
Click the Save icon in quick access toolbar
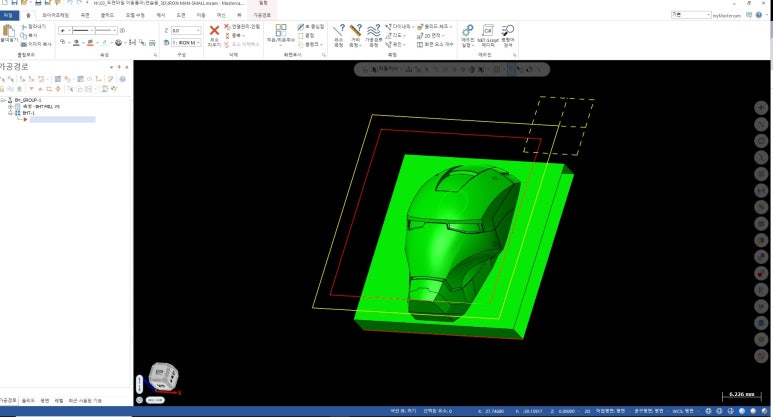click(14, 3)
